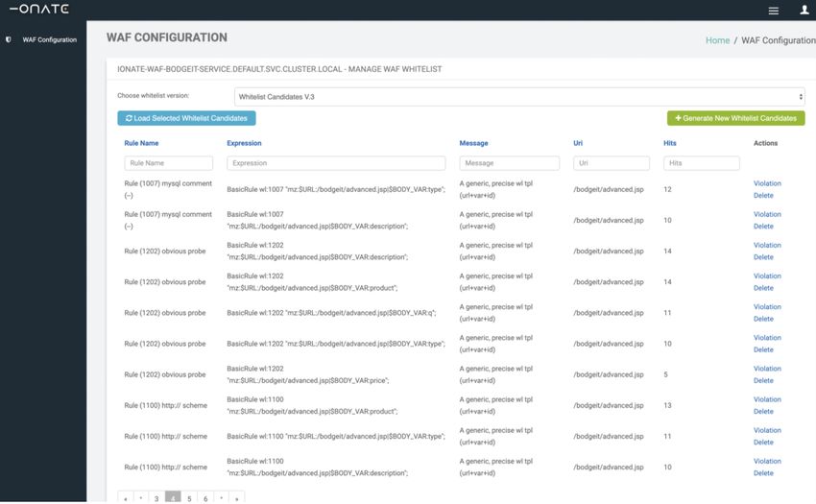Focus the Rule Name filter field
Viewport: 816px width, 504px height.
[x=169, y=163]
